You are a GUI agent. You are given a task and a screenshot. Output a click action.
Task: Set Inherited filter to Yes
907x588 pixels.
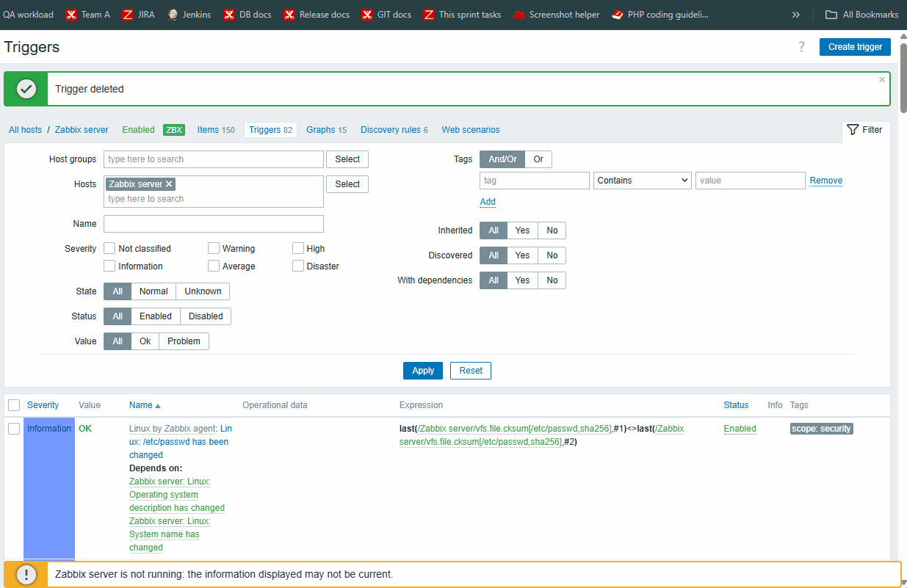point(522,231)
